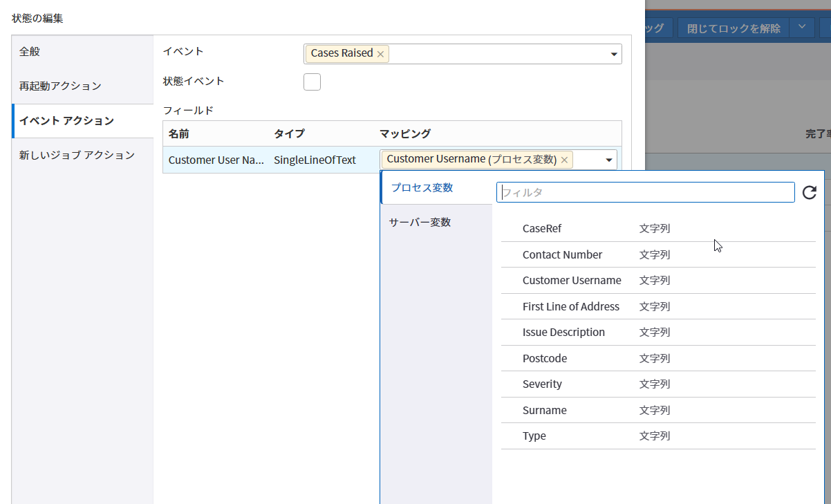This screenshot has width=831, height=504.
Task: Open the dropdown next to 閉じてロックを解除
Action: 802,28
